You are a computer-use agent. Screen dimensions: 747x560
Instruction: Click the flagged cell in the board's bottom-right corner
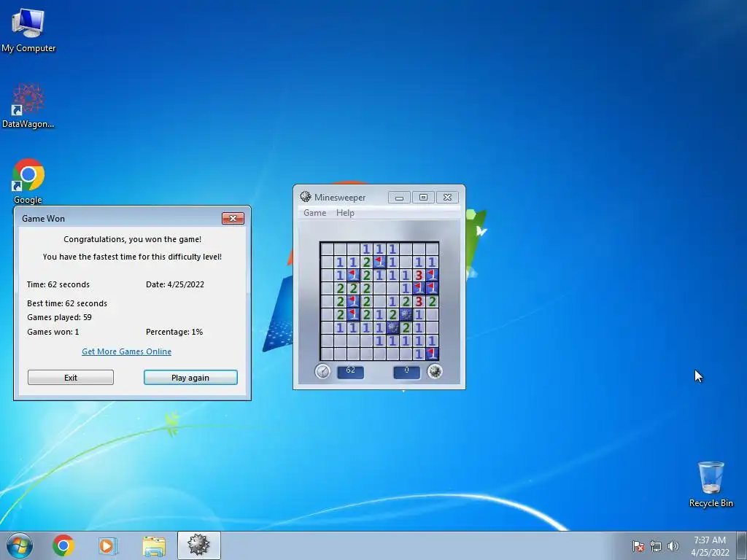pyautogui.click(x=432, y=354)
